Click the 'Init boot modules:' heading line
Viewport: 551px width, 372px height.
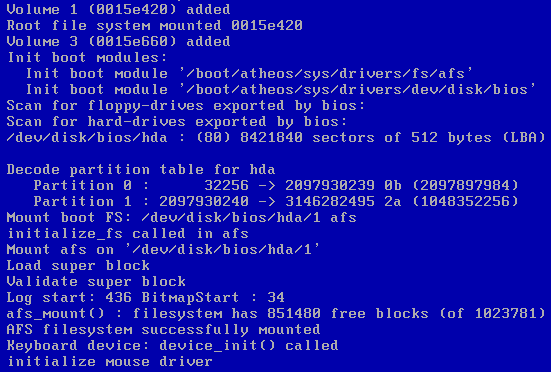[87, 58]
